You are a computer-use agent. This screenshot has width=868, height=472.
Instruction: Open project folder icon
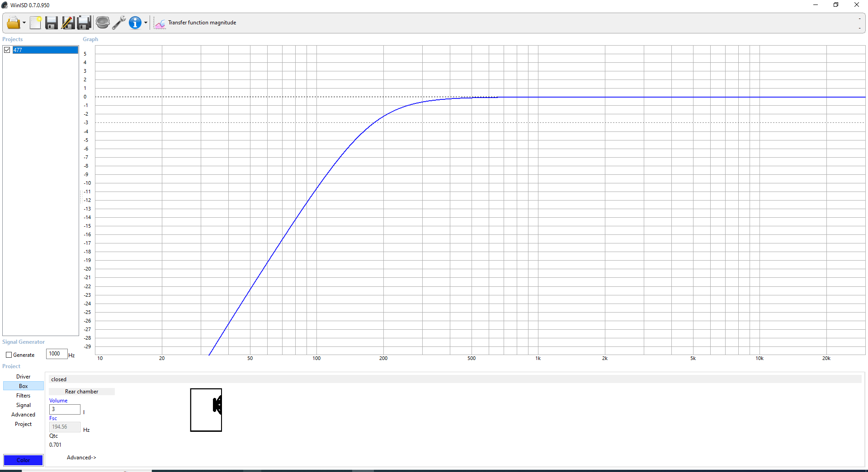click(x=13, y=23)
